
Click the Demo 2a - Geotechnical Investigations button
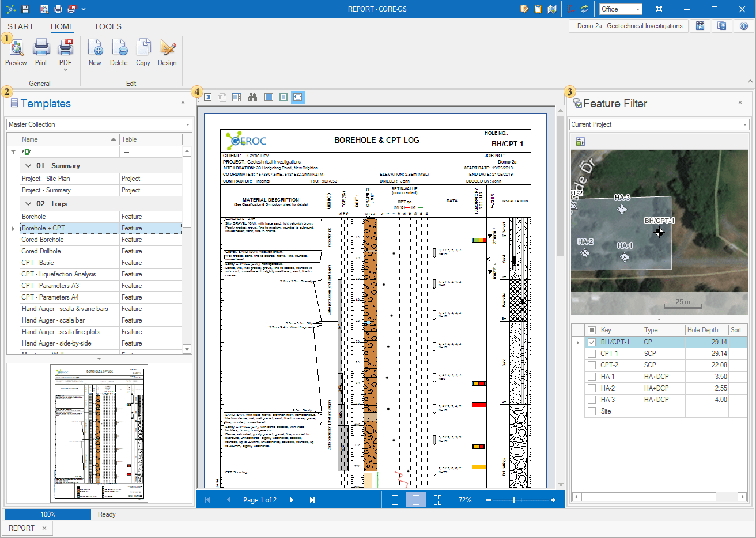[629, 26]
